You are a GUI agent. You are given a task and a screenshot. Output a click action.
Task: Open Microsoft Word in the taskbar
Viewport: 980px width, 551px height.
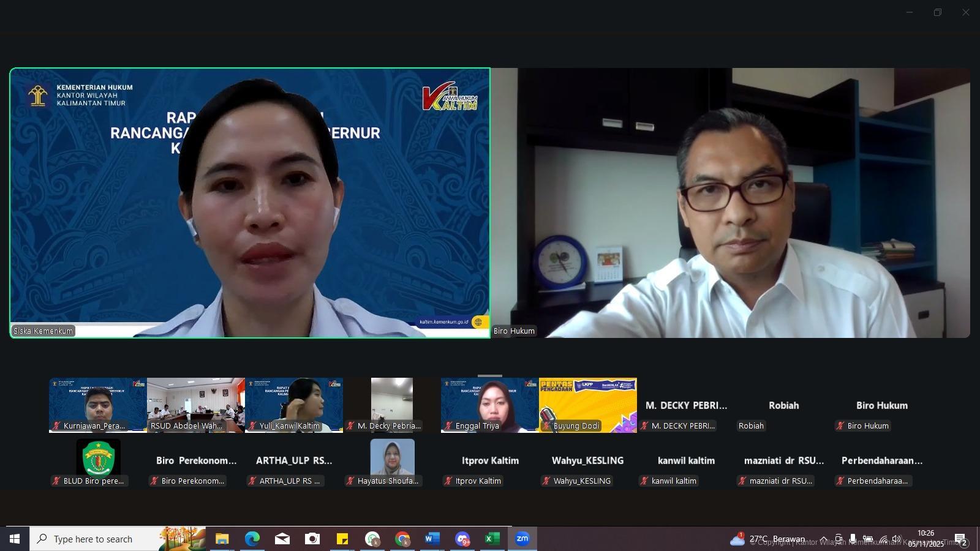click(x=432, y=539)
